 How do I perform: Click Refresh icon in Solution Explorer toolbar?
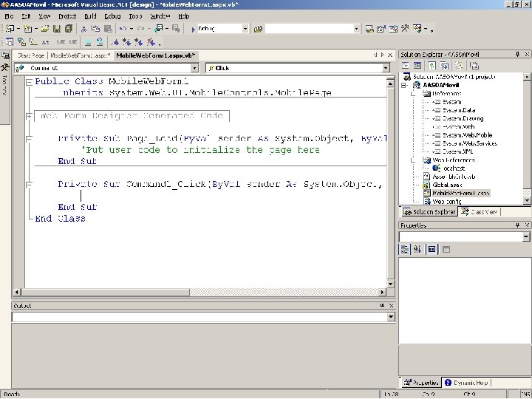click(432, 66)
